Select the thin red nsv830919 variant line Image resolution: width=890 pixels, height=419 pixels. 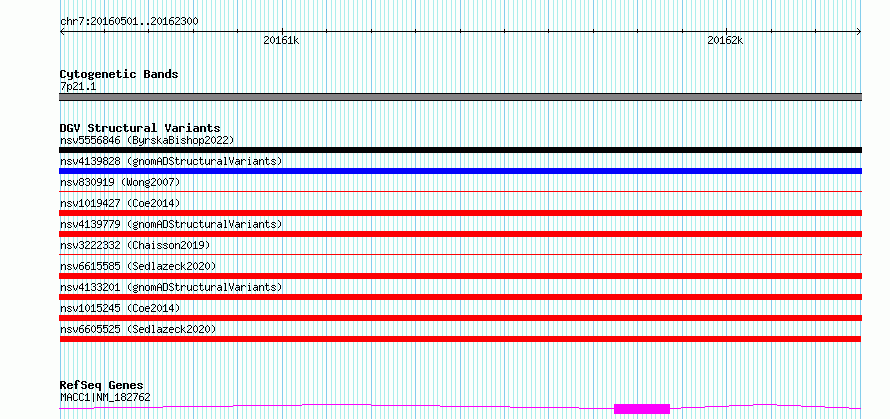460,192
